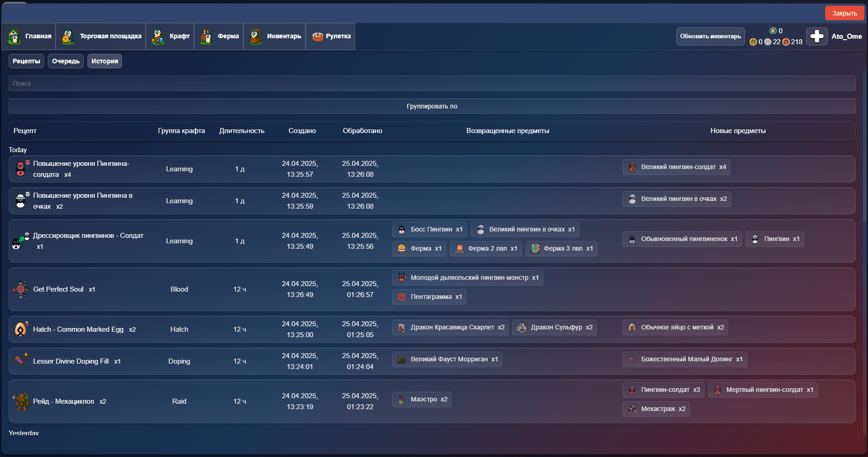Click the Hatch Common Marked Egg icon

click(x=21, y=329)
